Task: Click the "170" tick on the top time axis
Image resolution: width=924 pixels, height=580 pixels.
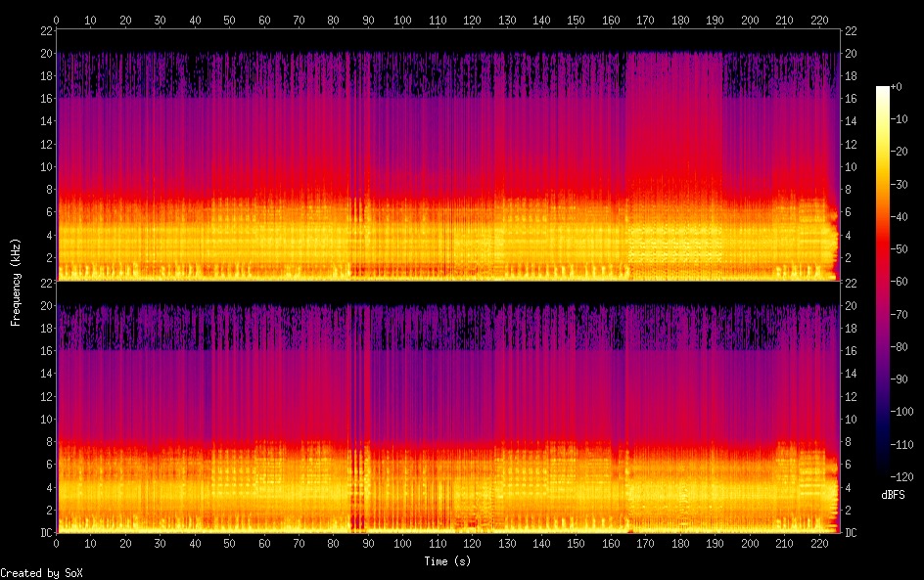Action: (645, 20)
